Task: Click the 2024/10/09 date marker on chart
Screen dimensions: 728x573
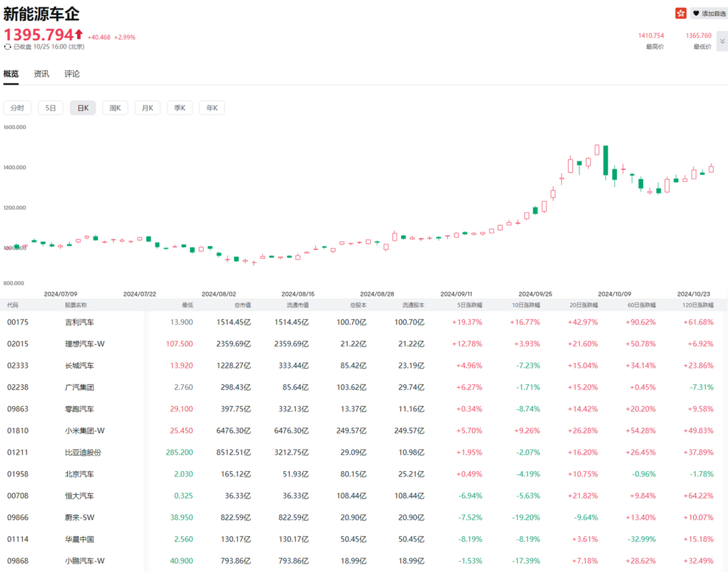Action: [614, 293]
